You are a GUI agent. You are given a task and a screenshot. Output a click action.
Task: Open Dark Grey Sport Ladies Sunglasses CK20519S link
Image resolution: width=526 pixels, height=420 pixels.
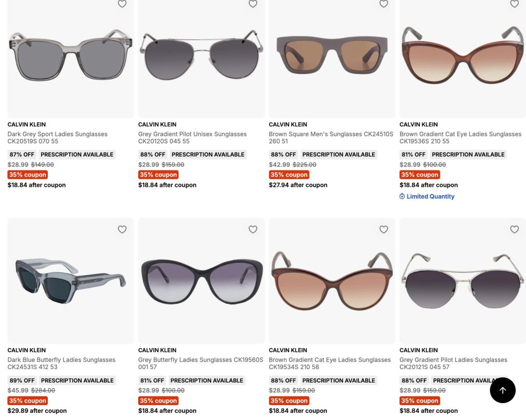coord(58,138)
